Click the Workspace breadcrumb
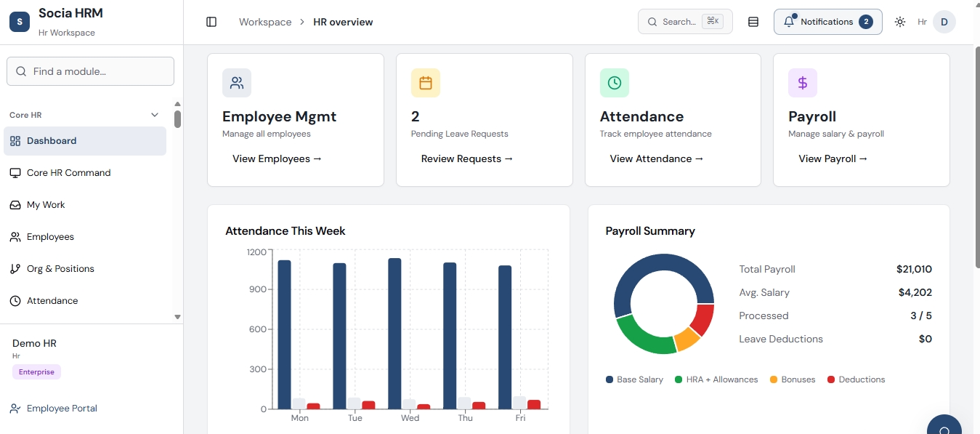The width and height of the screenshot is (980, 434). 265,22
